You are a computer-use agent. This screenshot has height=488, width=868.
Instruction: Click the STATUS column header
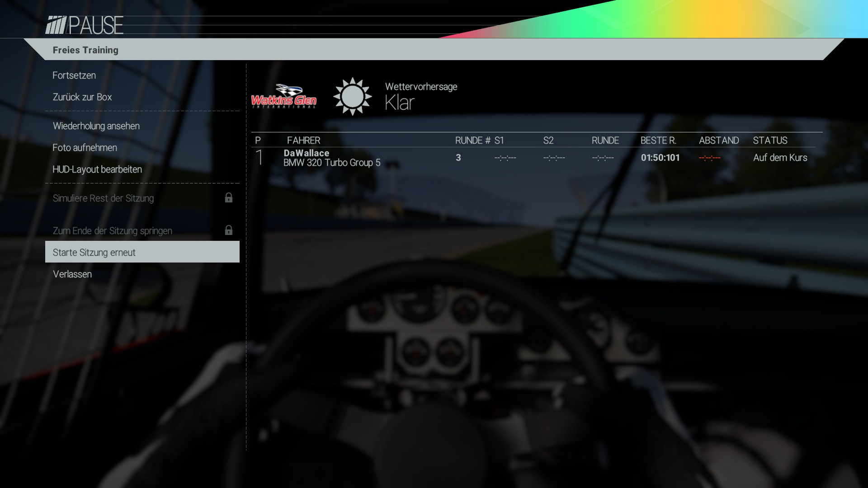[770, 141]
